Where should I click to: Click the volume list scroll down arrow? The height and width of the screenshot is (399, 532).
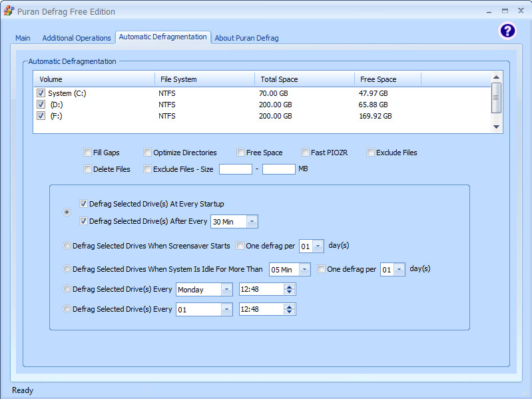pyautogui.click(x=496, y=127)
